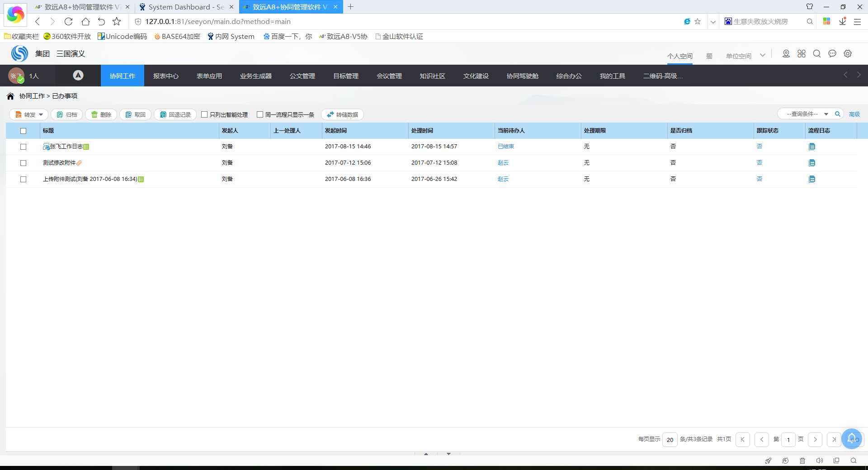868x470 pixels.
Task: Expand the 单位空间 dropdown arrow
Action: click(x=763, y=55)
